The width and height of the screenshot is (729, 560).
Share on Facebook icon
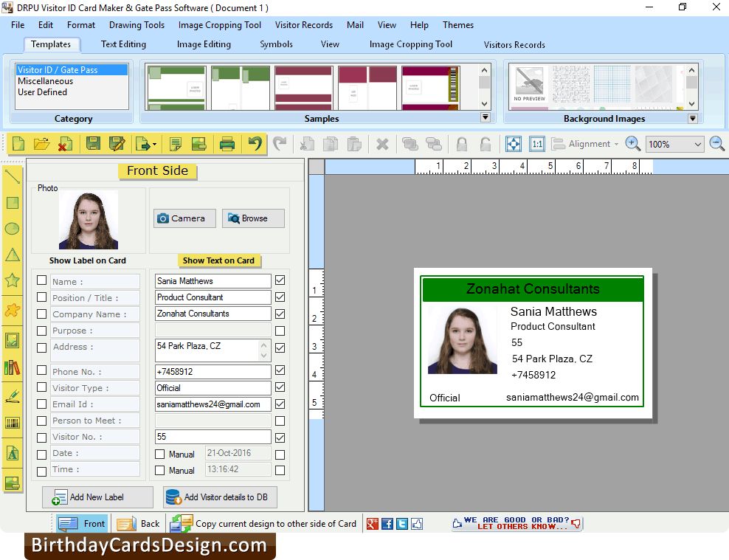coord(387,524)
